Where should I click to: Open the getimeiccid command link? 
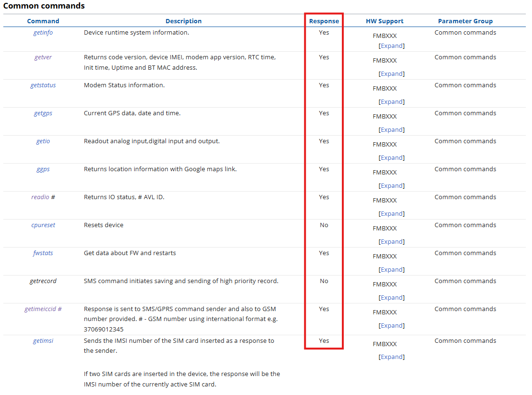point(41,309)
